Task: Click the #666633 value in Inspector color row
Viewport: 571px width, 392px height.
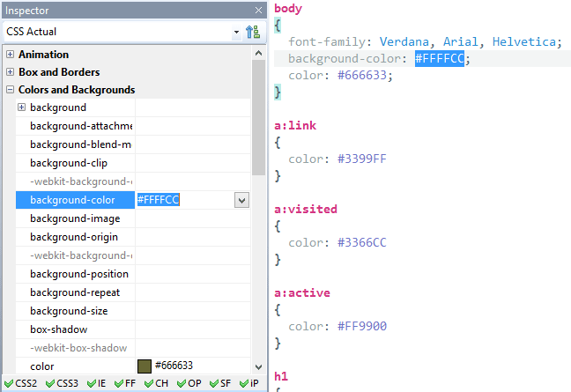Action: point(174,366)
